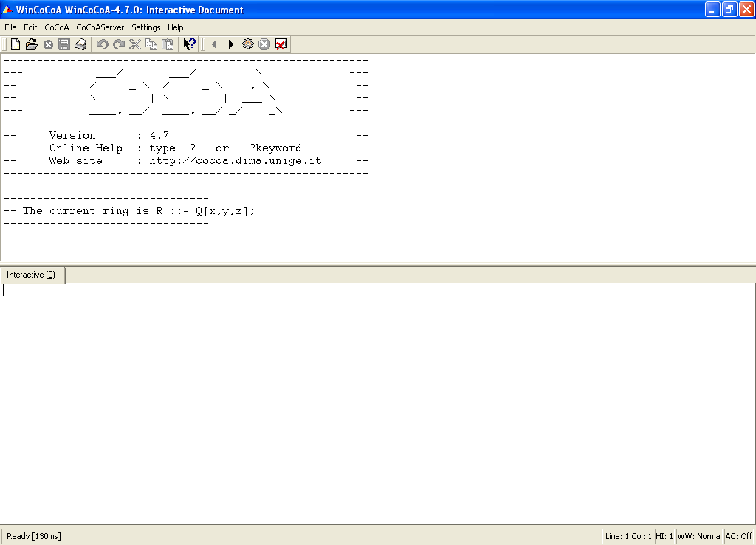Open the CoCoAServer menu
Viewport: 756px width, 545px height.
100,27
